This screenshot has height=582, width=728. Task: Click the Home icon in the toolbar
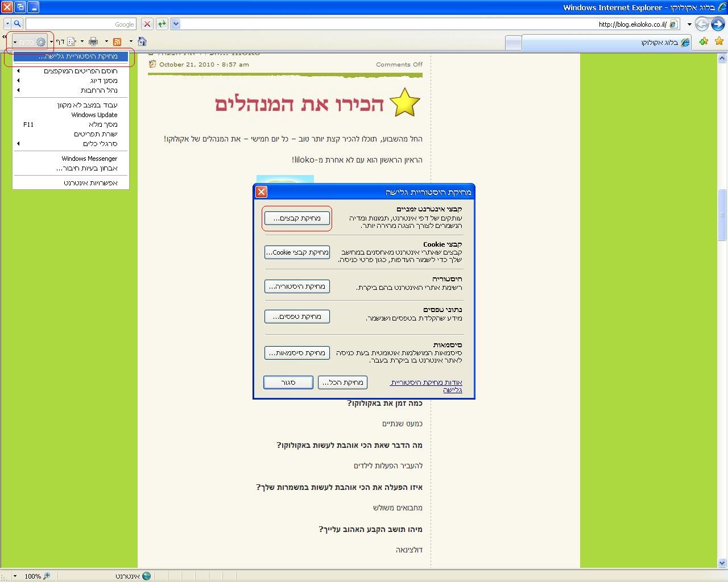[142, 41]
